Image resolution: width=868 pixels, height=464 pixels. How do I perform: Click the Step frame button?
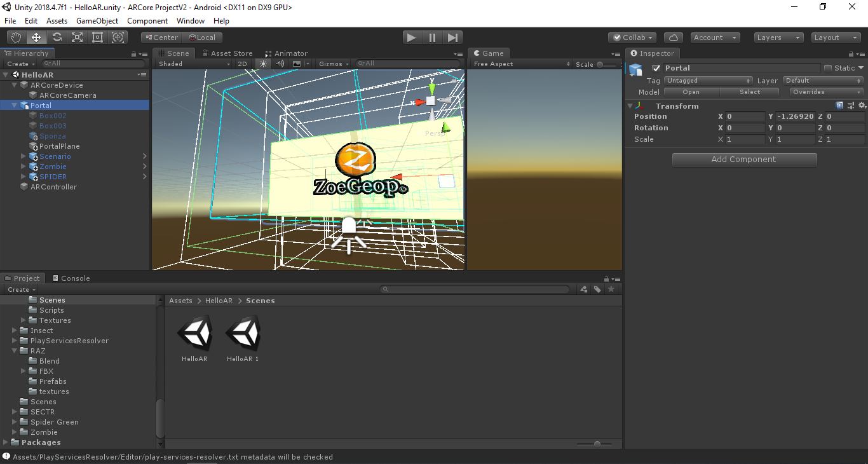[452, 38]
